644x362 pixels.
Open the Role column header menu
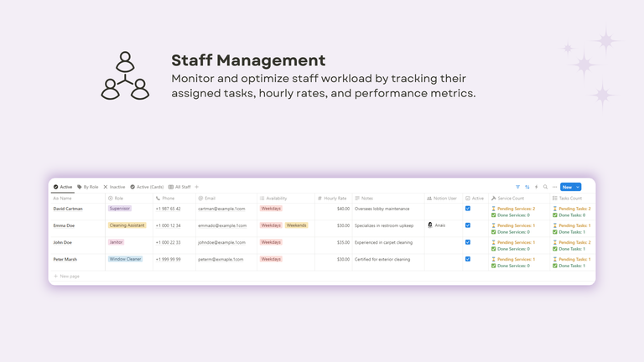[119, 199]
